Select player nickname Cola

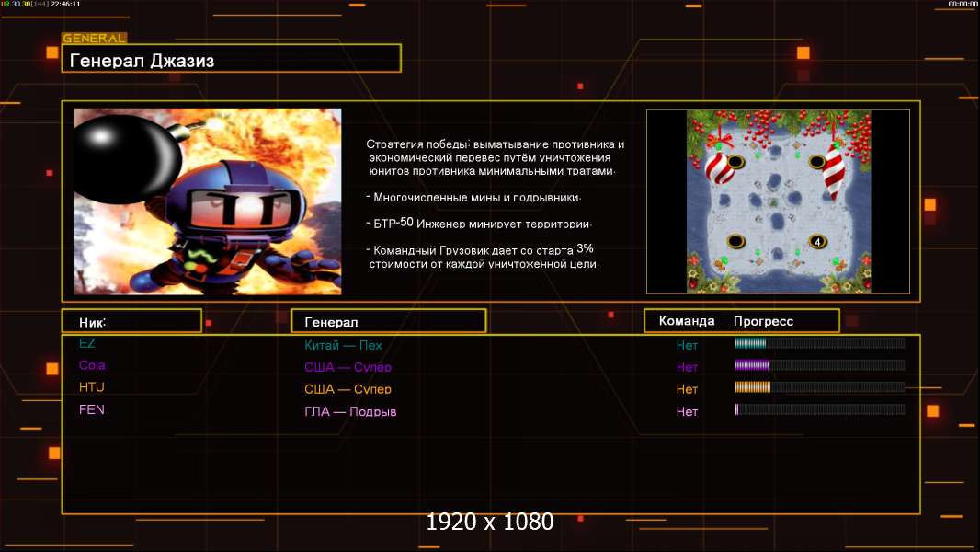[92, 365]
